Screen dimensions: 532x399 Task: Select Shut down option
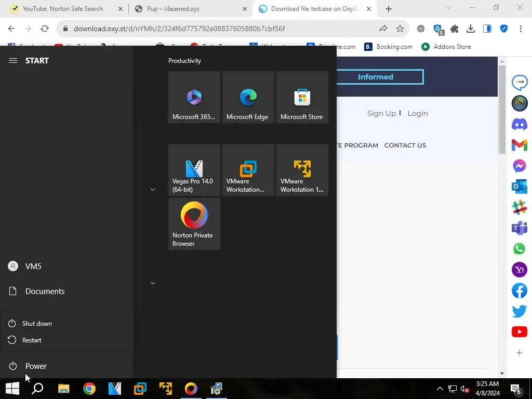pos(67,323)
